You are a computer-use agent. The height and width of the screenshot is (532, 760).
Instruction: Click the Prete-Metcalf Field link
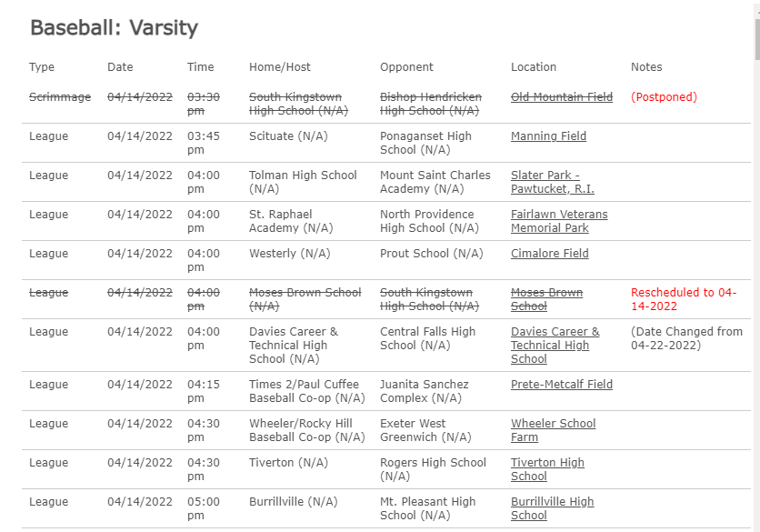[561, 385]
